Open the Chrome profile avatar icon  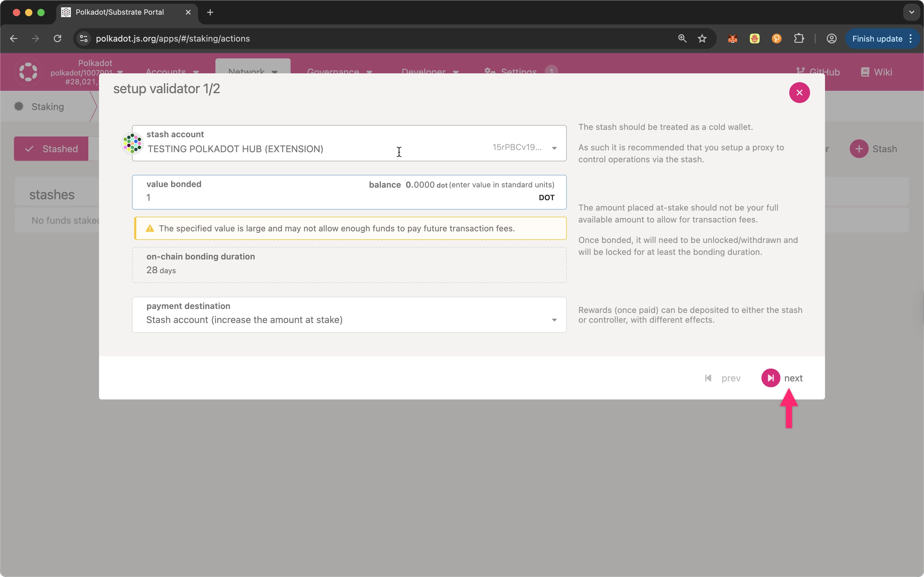(x=831, y=39)
